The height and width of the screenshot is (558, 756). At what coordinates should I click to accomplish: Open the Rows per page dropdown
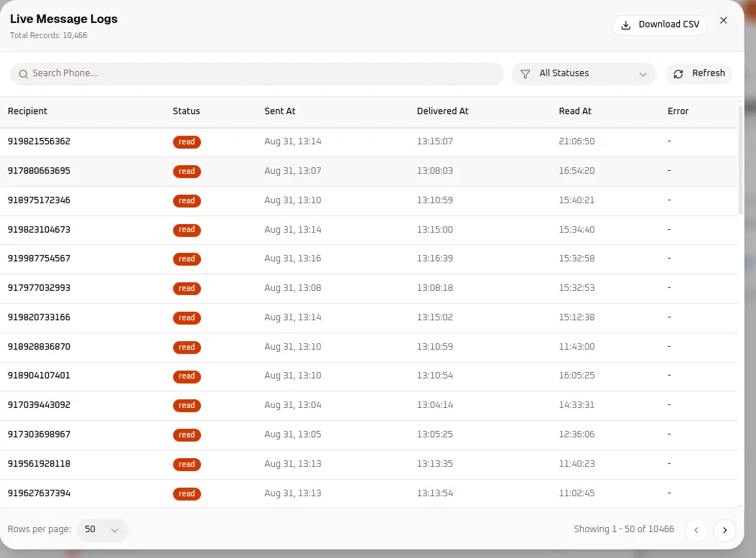click(x=102, y=529)
